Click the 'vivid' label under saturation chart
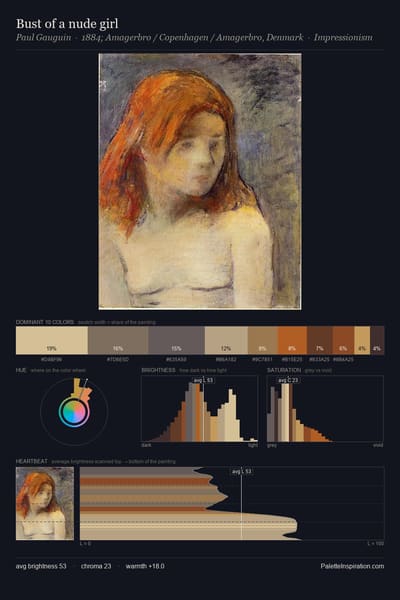The height and width of the screenshot is (600, 400). 378,445
